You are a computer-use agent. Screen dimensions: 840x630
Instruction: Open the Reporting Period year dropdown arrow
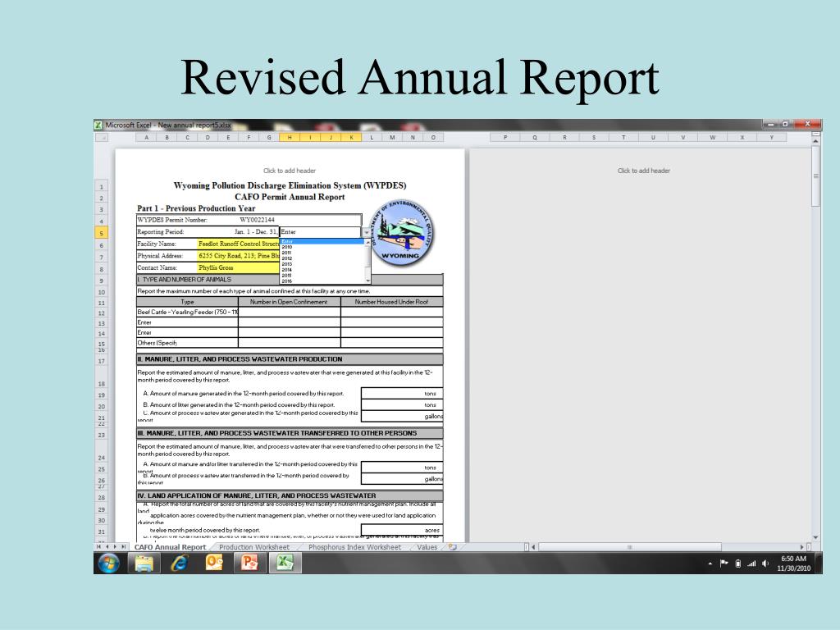pyautogui.click(x=367, y=232)
